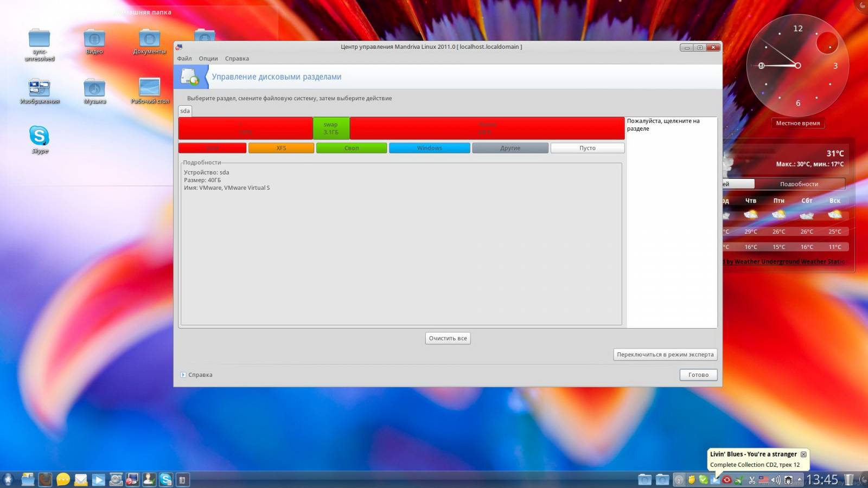
Task: Click the red update-sync tray icon
Action: (727, 479)
